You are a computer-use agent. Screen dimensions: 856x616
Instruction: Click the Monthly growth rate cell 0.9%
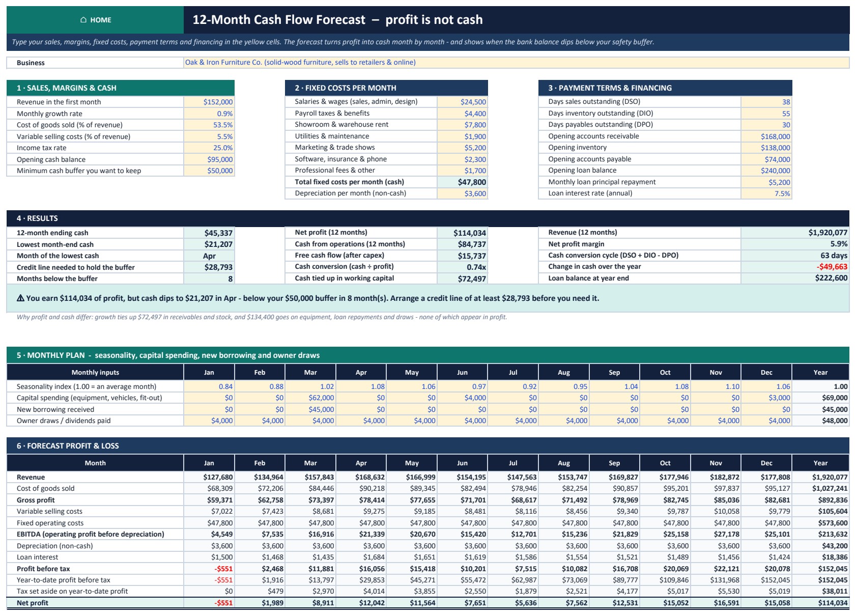pyautogui.click(x=209, y=114)
